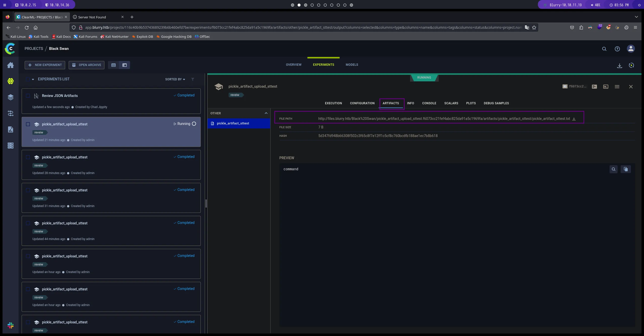This screenshot has width=644, height=336.
Task: Open the SORTED BY dropdown
Action: 175,79
